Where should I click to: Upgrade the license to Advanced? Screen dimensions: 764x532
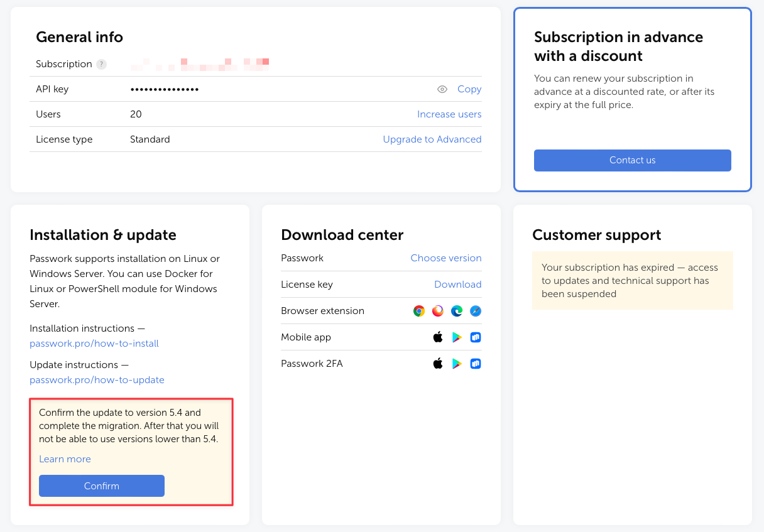(x=432, y=139)
